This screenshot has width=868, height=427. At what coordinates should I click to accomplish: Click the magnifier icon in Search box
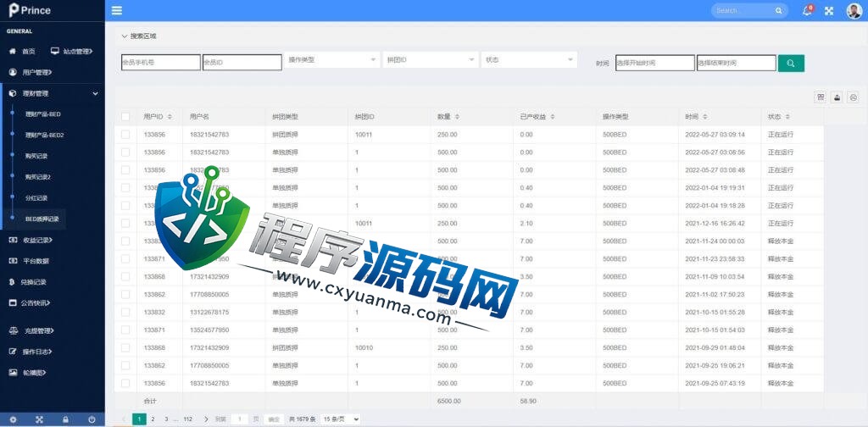click(x=778, y=10)
